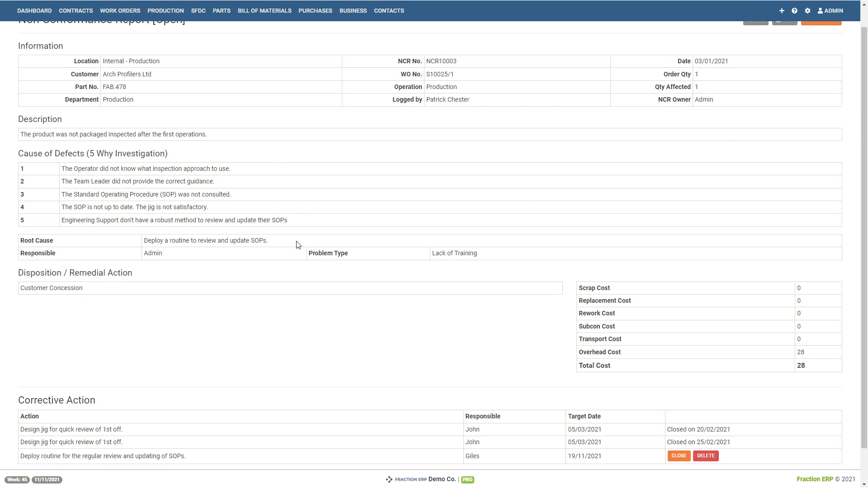This screenshot has width=868, height=488.
Task: Select the BILL OF MATERIALS menu item
Action: (x=264, y=10)
